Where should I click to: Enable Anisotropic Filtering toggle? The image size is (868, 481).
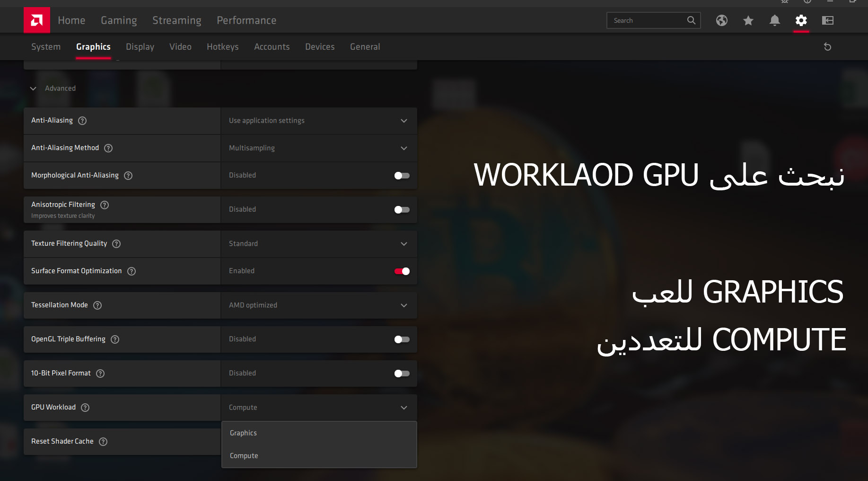coord(402,210)
